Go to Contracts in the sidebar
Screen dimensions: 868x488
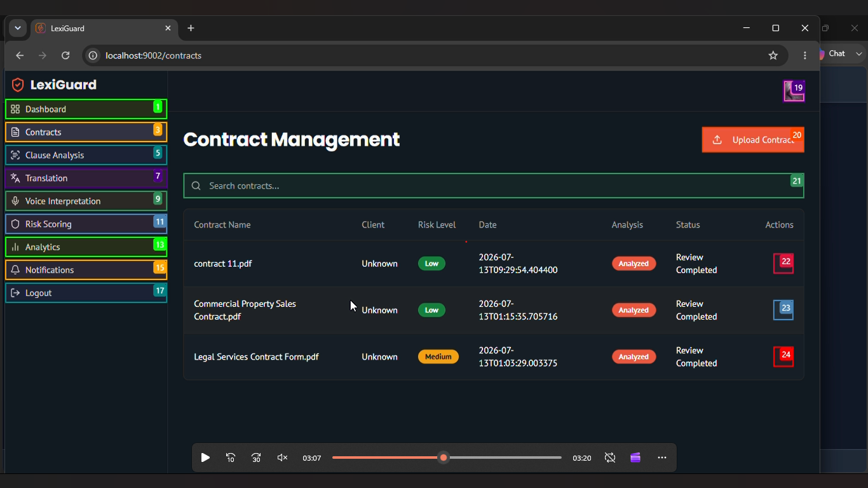(x=86, y=132)
